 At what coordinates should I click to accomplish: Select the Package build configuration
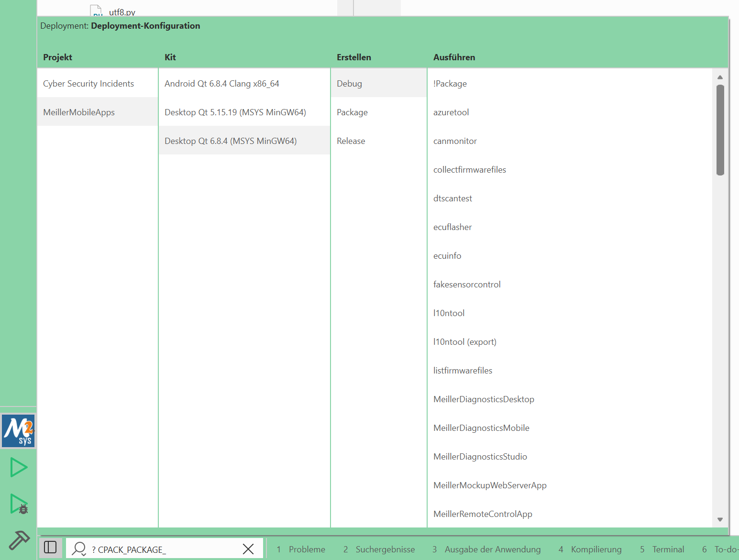[x=352, y=112]
